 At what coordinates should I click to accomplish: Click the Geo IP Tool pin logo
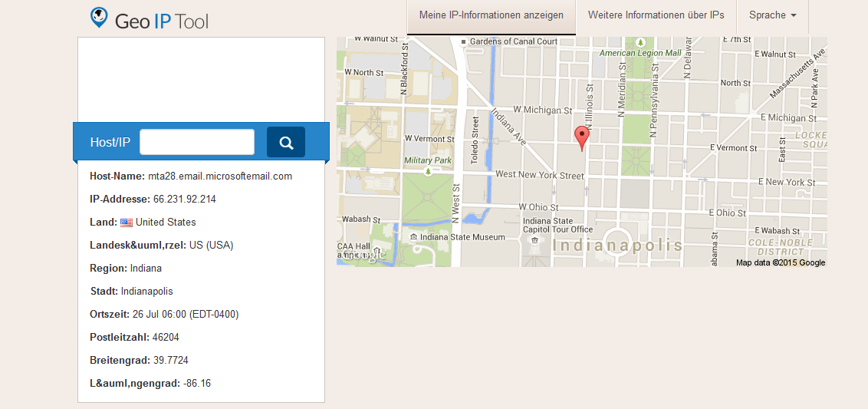(x=99, y=18)
